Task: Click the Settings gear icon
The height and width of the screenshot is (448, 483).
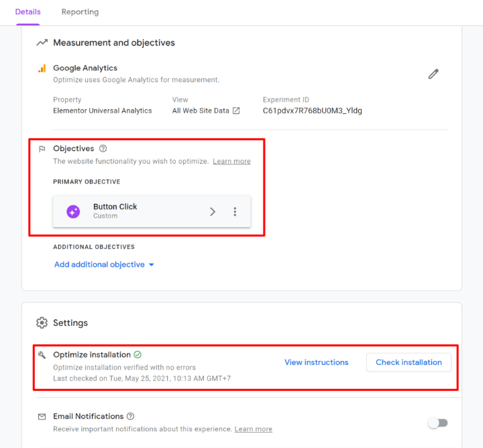Action: (x=42, y=323)
